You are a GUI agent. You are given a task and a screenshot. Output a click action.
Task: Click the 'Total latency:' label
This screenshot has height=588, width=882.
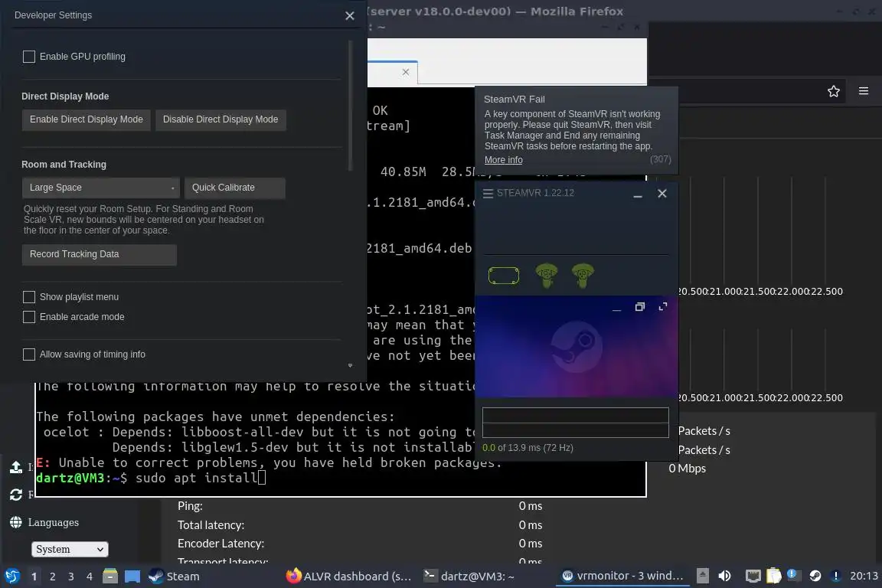211,525
